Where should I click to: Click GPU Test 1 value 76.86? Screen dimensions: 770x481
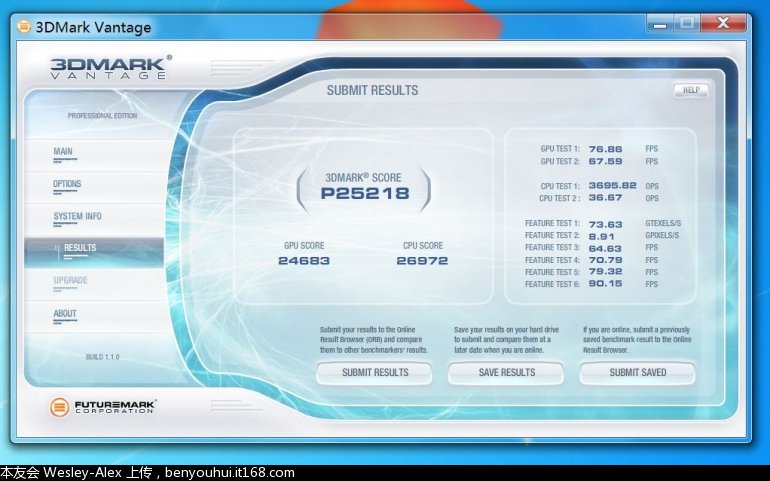tap(605, 149)
